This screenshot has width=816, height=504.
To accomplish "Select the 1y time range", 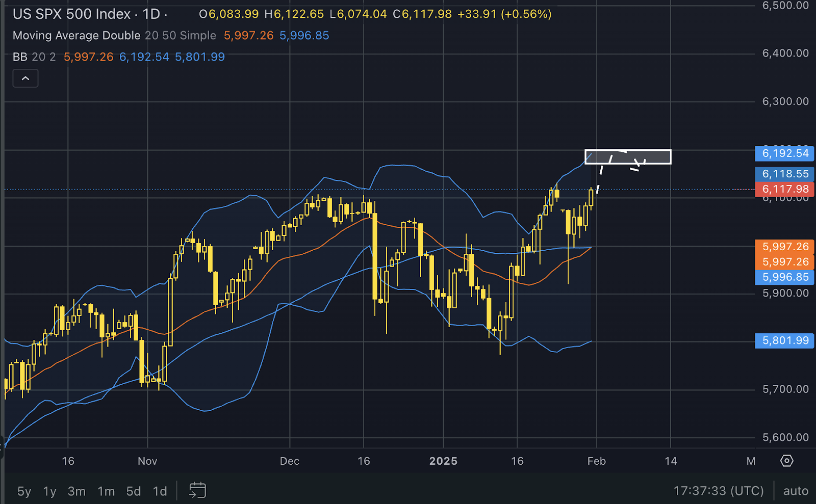I will [x=49, y=491].
